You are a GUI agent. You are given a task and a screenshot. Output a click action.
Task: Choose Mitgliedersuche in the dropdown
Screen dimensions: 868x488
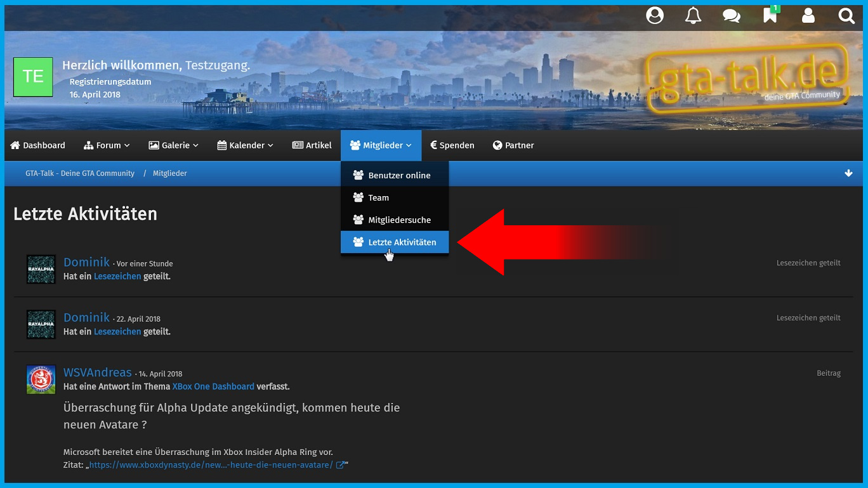(x=399, y=220)
